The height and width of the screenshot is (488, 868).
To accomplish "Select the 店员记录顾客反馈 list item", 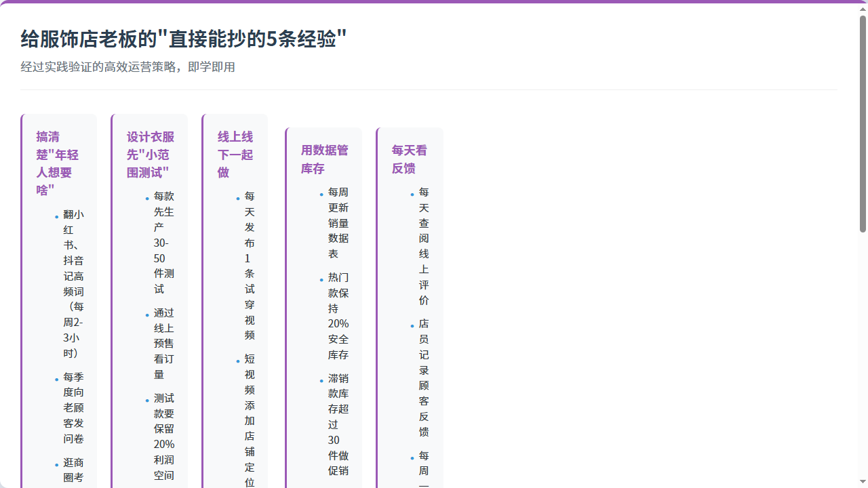I will 424,378.
